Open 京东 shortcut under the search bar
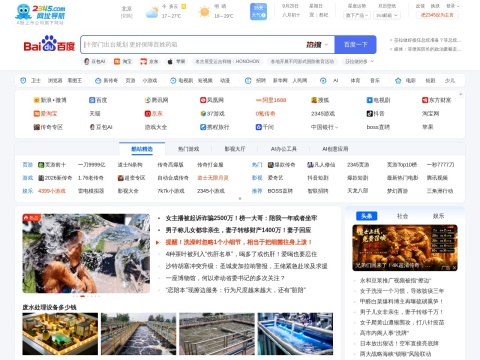This screenshot has width=480, height=360. coord(149,62)
